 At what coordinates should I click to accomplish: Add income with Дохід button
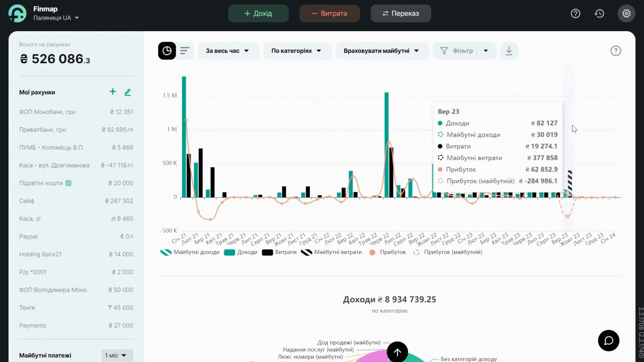[259, 14]
